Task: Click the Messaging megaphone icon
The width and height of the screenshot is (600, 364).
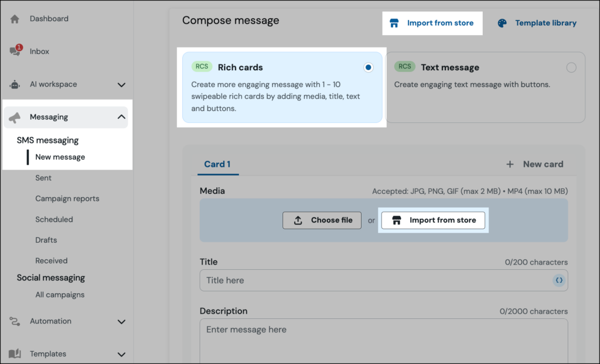Action: pos(15,117)
